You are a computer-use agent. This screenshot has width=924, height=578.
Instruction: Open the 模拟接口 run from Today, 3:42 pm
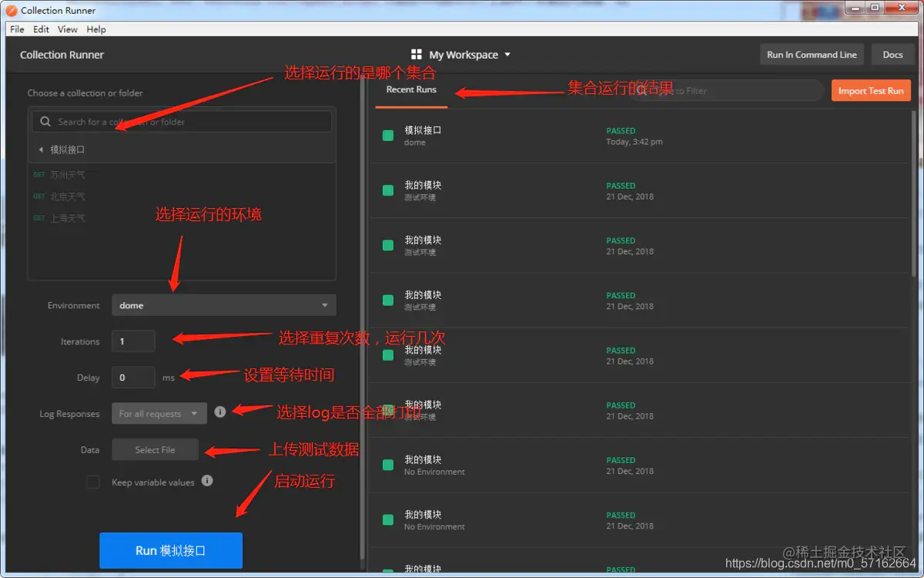tap(639, 136)
